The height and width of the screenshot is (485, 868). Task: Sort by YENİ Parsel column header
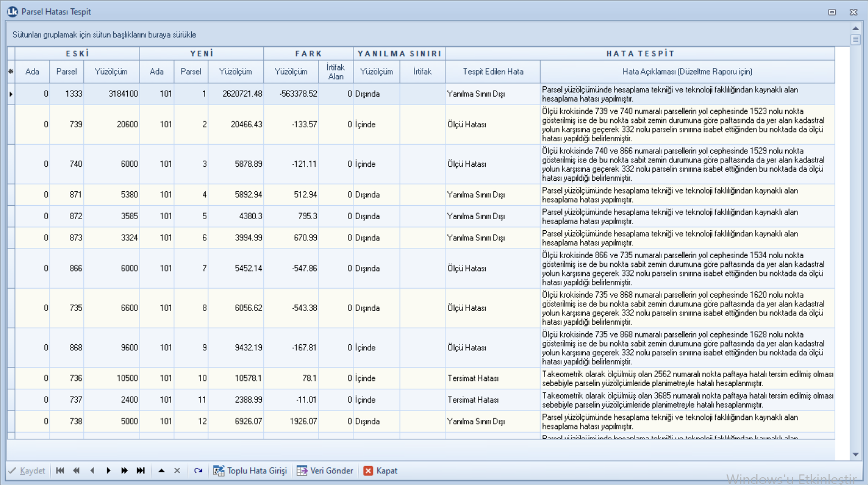[x=191, y=72]
